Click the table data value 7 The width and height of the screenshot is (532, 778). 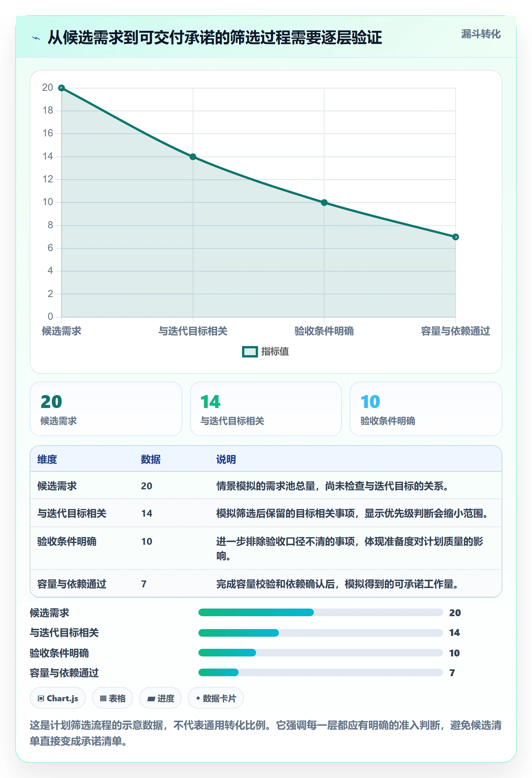click(x=144, y=584)
